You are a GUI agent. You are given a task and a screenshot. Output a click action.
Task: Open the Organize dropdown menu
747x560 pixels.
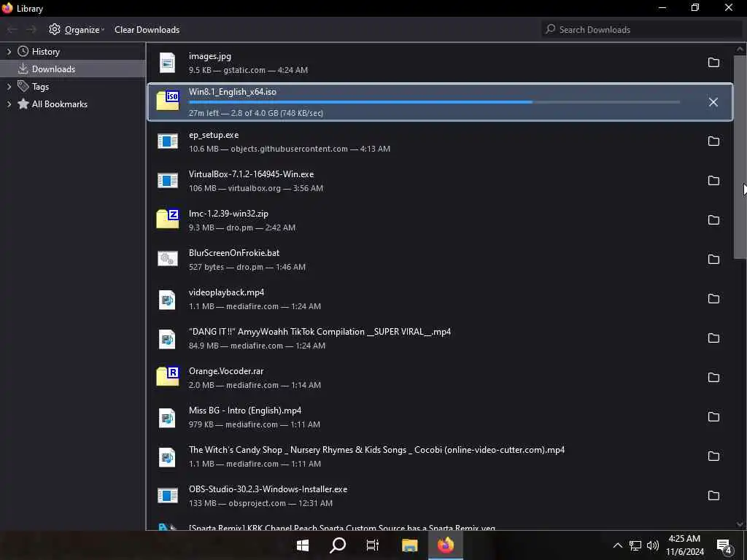click(77, 29)
